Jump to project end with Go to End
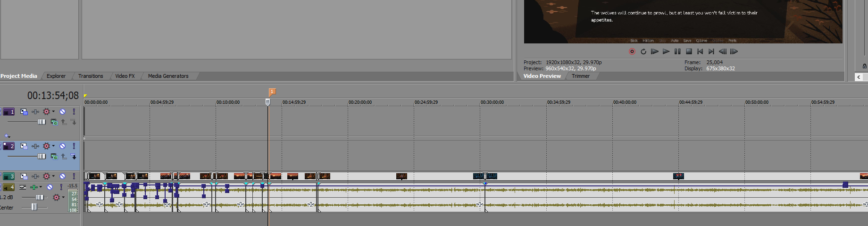The width and height of the screenshot is (868, 226). point(711,51)
